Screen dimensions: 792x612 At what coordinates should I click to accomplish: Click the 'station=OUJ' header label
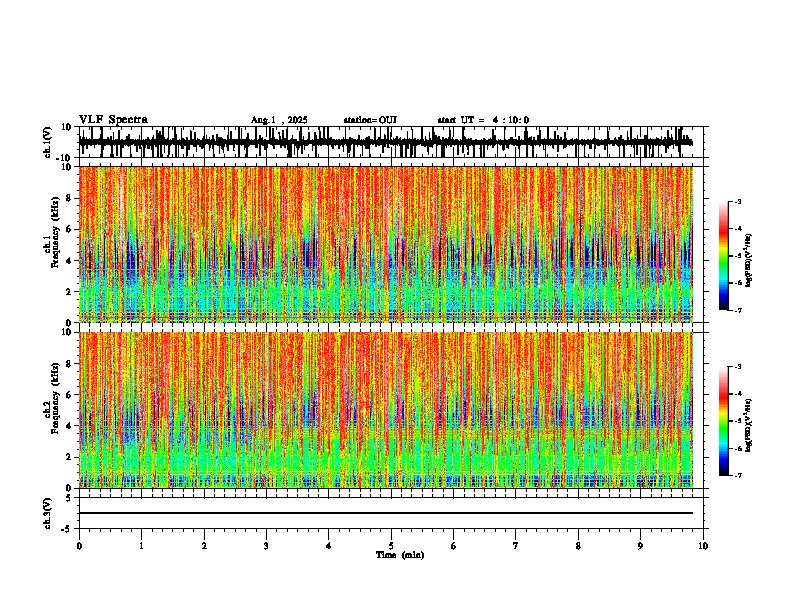click(x=370, y=120)
